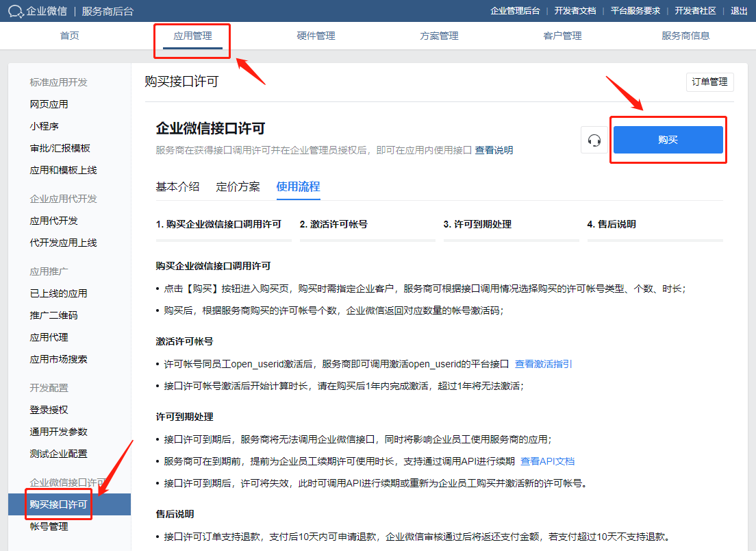Open 测试企业配置 sidebar item
Image resolution: width=756 pixels, height=551 pixels.
[x=58, y=454]
